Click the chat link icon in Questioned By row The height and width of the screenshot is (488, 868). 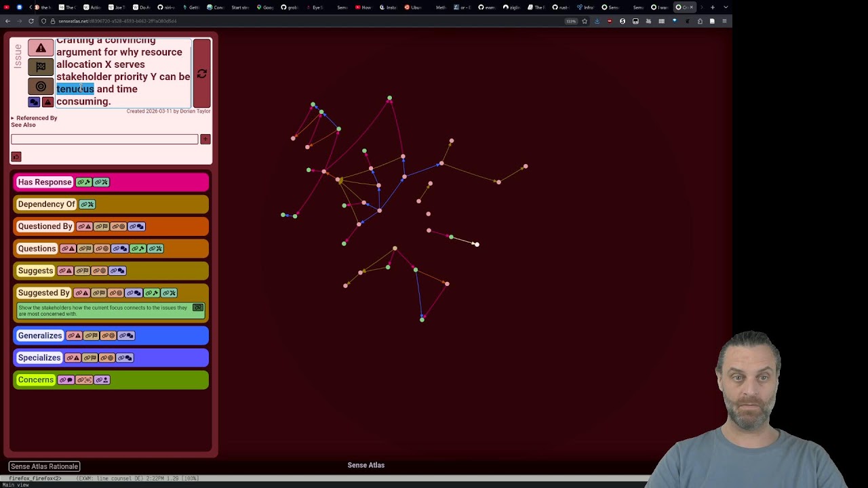(x=136, y=226)
